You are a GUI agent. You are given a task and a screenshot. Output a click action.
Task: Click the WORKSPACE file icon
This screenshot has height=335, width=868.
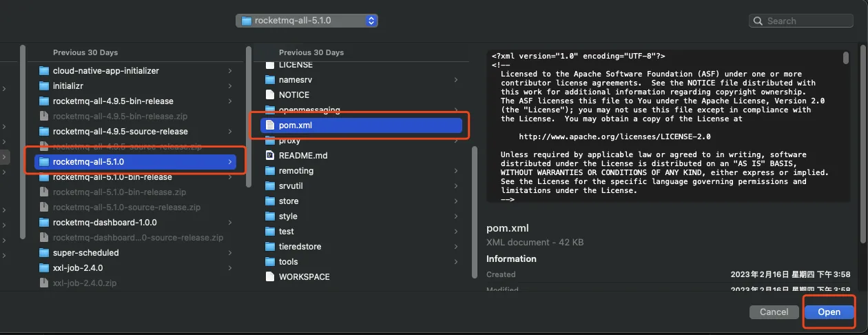271,277
